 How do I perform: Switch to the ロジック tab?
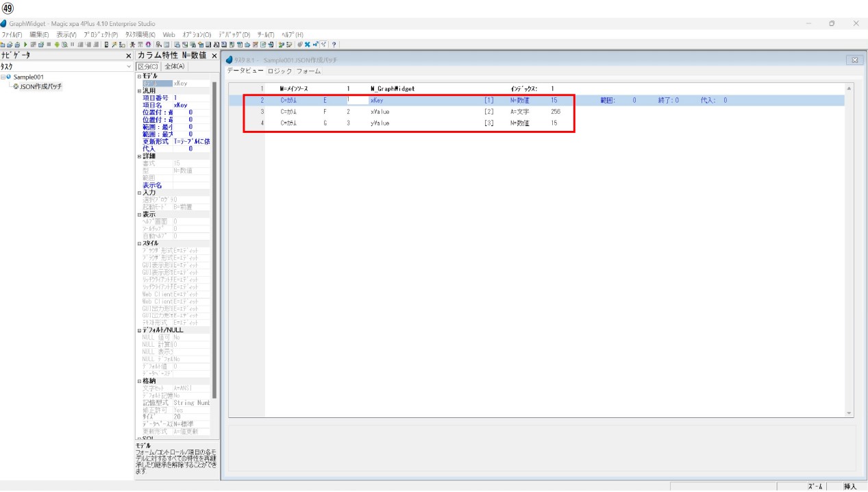(x=280, y=71)
